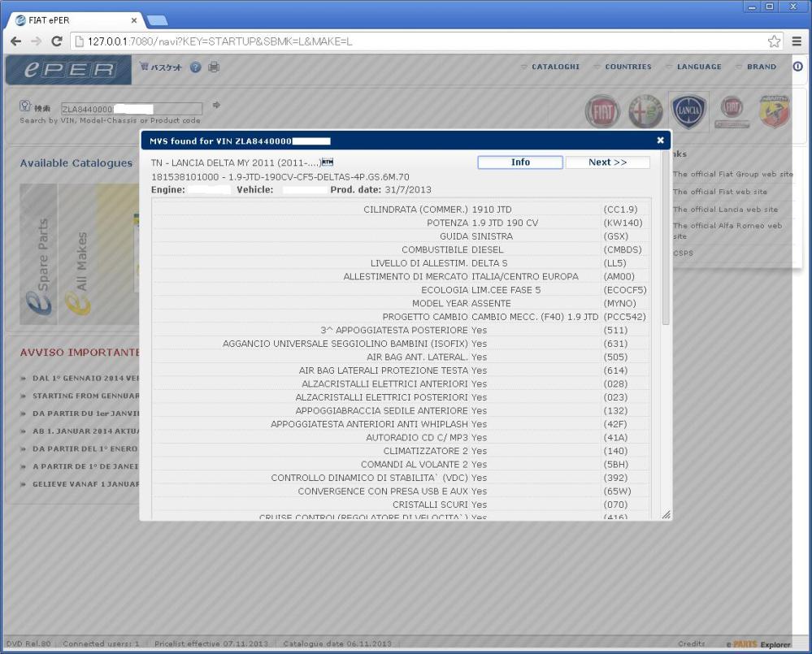The image size is (812, 654).
Task: Click the blue help question mark icon
Action: (x=195, y=67)
